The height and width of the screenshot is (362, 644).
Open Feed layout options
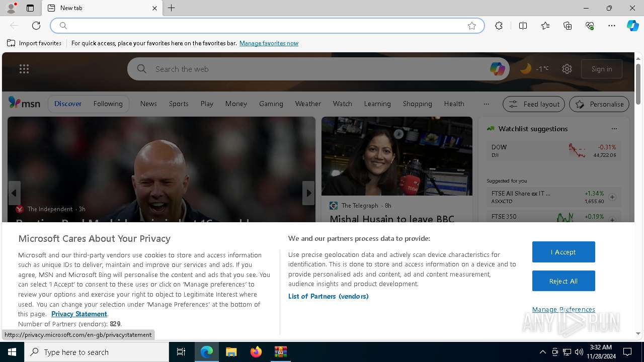click(534, 104)
